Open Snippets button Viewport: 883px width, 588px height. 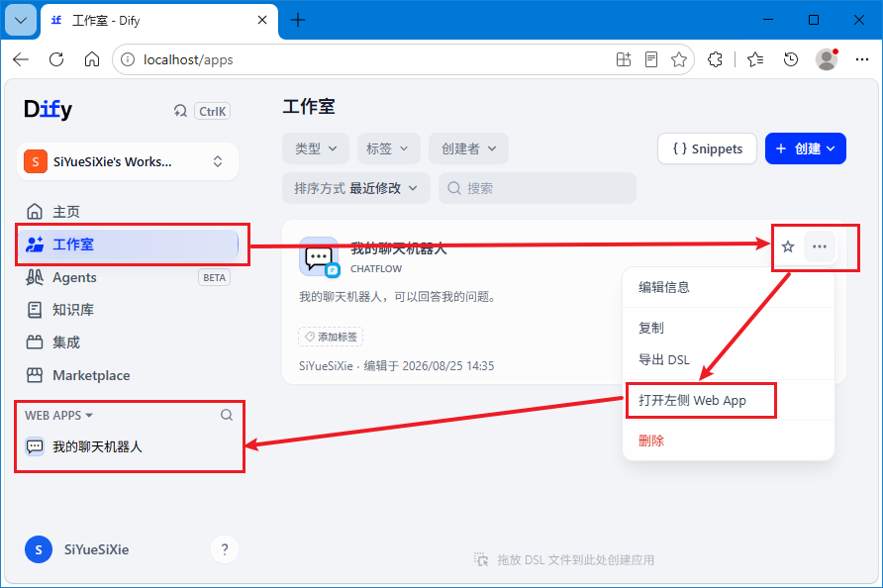click(x=708, y=148)
